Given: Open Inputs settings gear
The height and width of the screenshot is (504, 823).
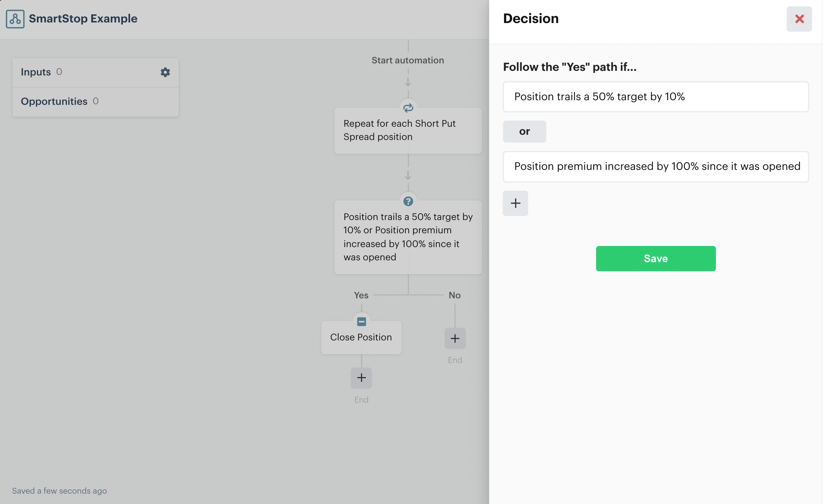Looking at the screenshot, I should (165, 72).
